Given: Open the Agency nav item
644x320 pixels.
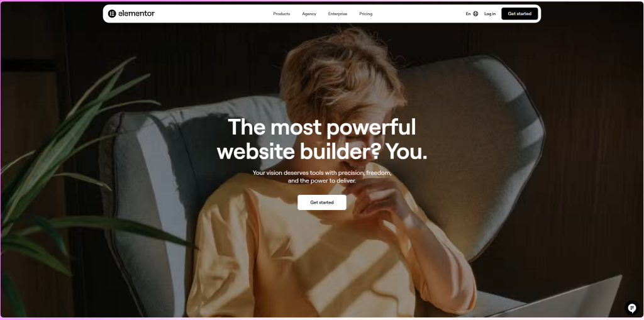Looking at the screenshot, I should [x=309, y=14].
